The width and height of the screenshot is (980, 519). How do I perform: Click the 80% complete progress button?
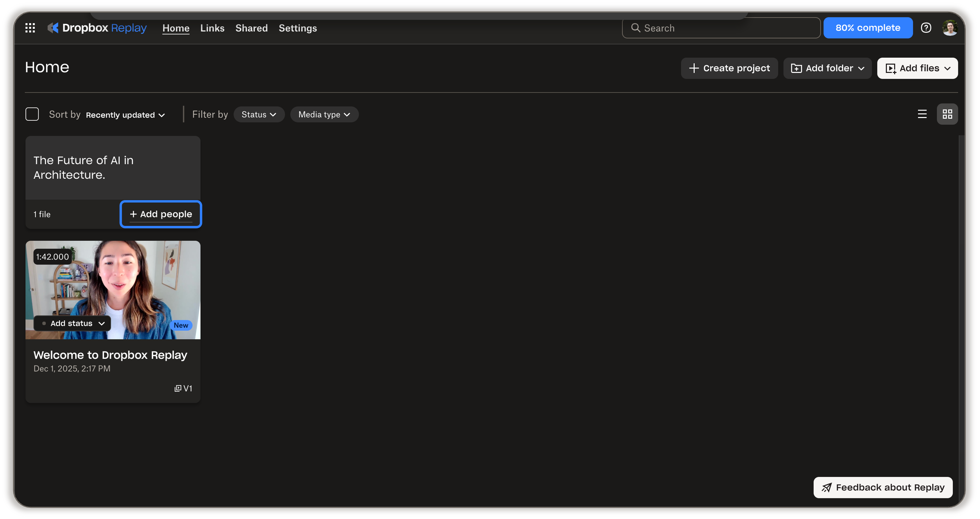(867, 28)
